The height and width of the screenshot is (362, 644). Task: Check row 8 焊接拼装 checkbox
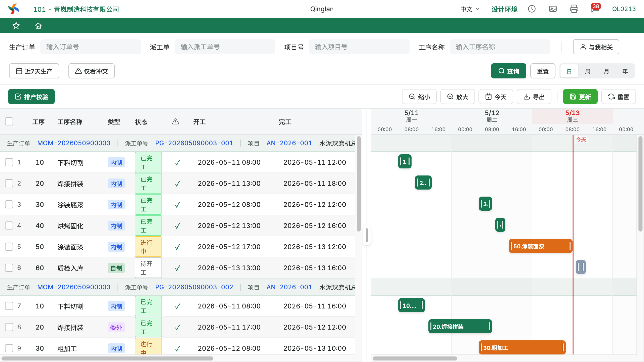9,327
